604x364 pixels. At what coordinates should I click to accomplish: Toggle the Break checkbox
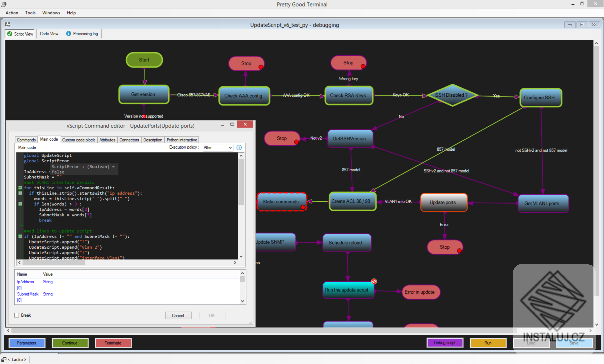[17, 315]
